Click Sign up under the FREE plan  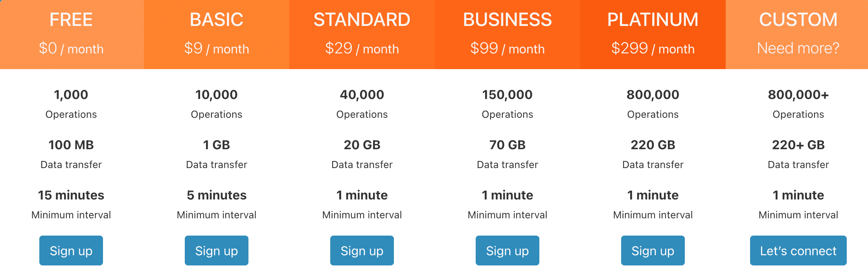click(x=71, y=251)
